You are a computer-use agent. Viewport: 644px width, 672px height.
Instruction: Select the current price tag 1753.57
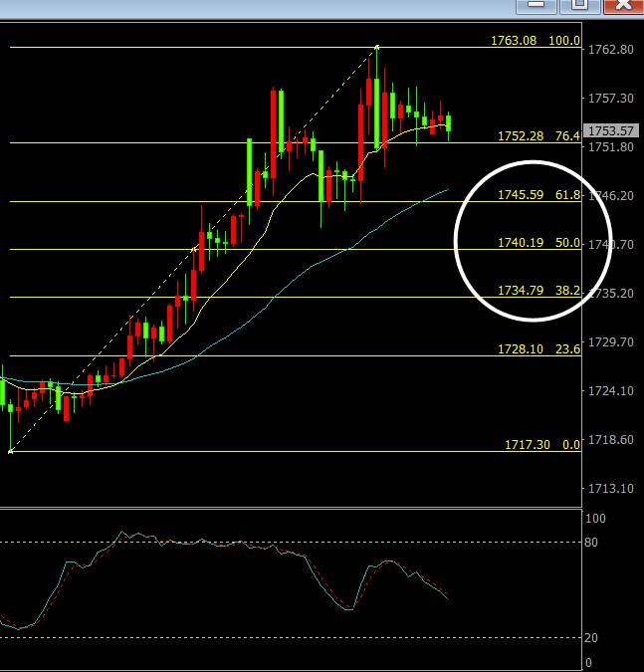(611, 131)
